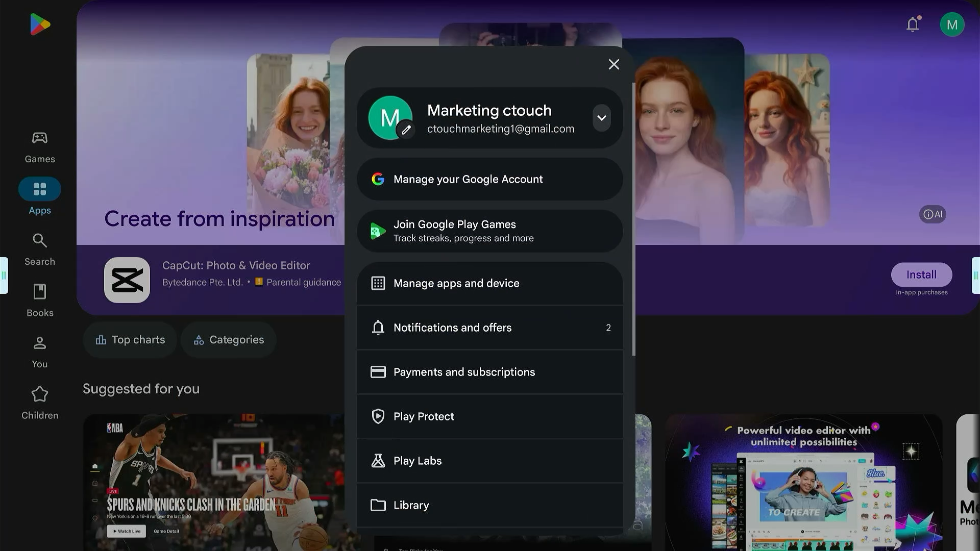The width and height of the screenshot is (980, 551).
Task: Open Manage your Google Account
Action: click(489, 179)
